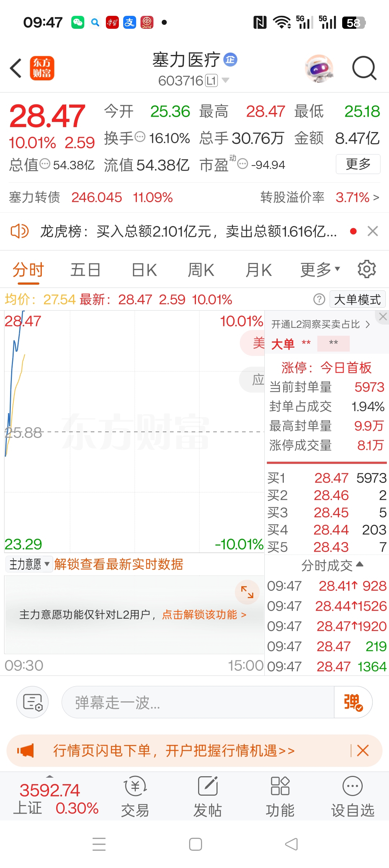Open the 主力意愿 indicator dropdown

(x=29, y=564)
